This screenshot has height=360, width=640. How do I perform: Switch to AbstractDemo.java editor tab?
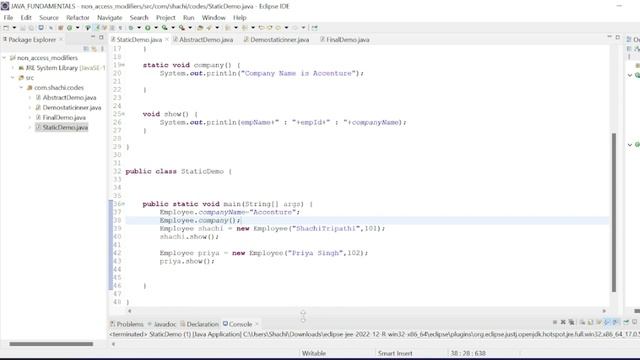(203, 40)
